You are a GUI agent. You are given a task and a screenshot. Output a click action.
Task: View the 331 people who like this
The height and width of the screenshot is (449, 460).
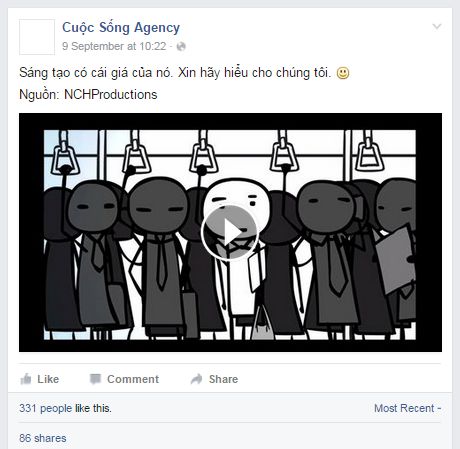[x=65, y=408]
